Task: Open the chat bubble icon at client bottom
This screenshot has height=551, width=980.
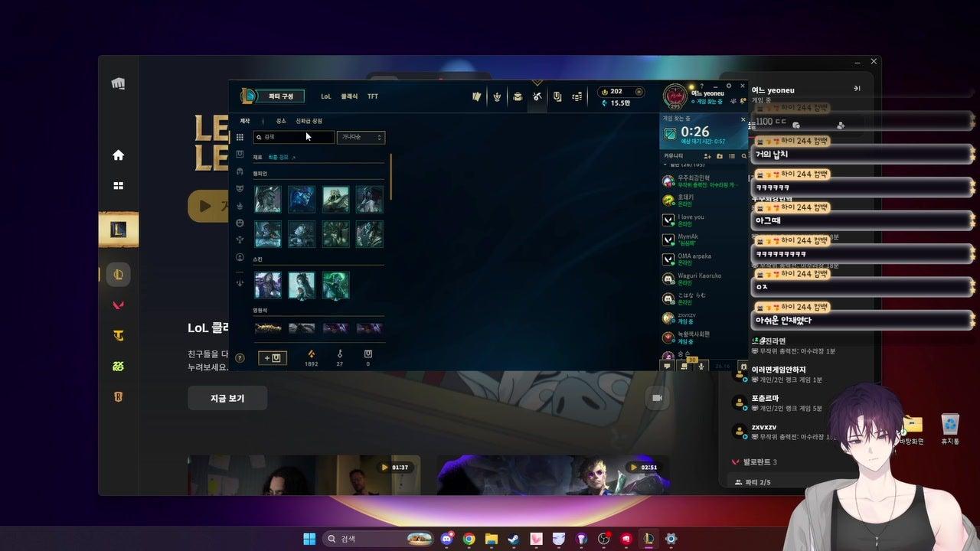Action: click(x=667, y=367)
